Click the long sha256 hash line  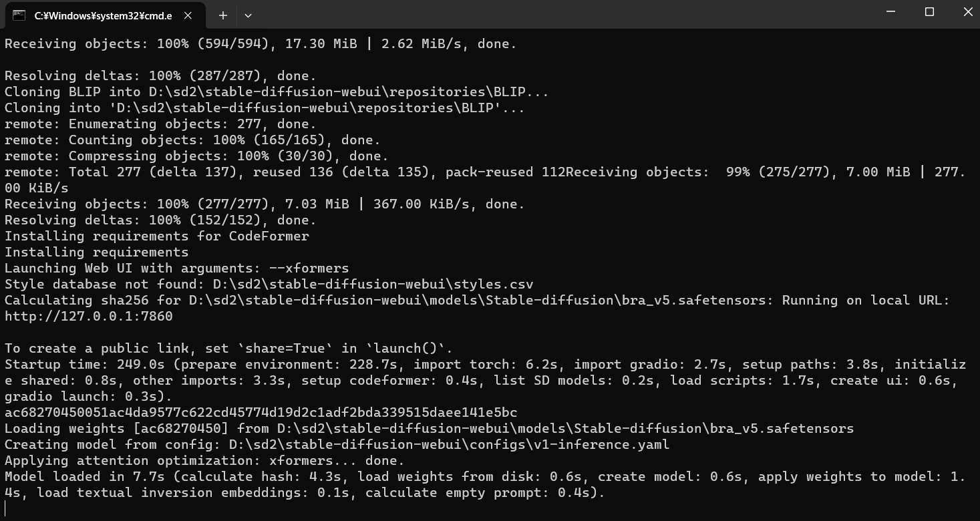(261, 413)
